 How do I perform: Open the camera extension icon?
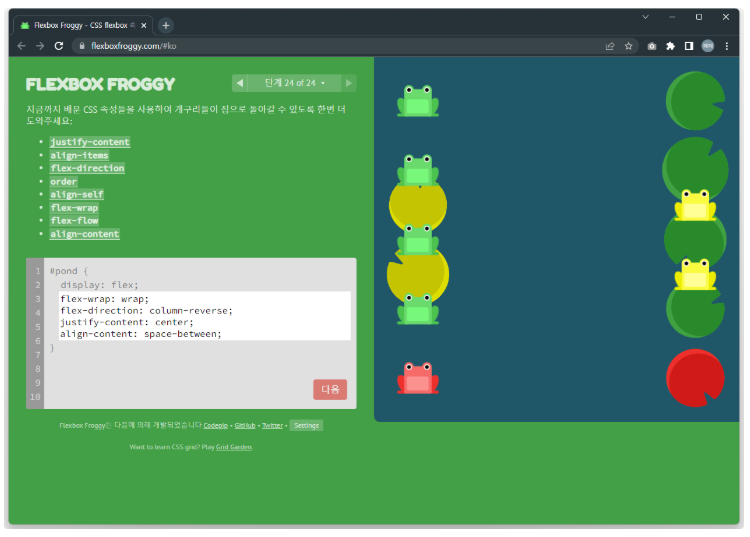click(651, 46)
